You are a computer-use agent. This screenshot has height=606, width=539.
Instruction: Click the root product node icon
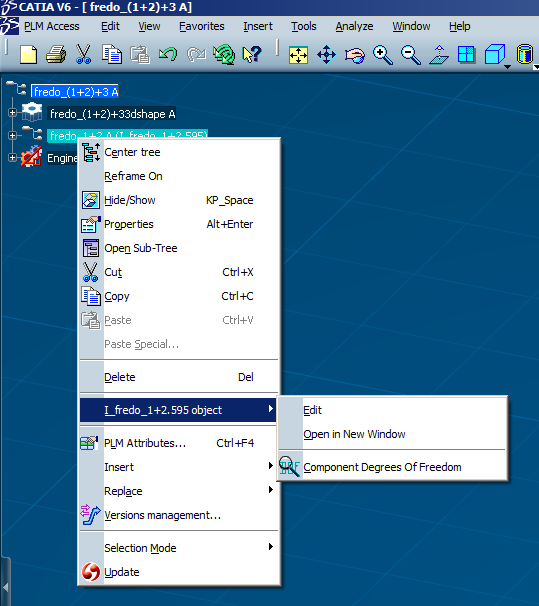tap(17, 89)
